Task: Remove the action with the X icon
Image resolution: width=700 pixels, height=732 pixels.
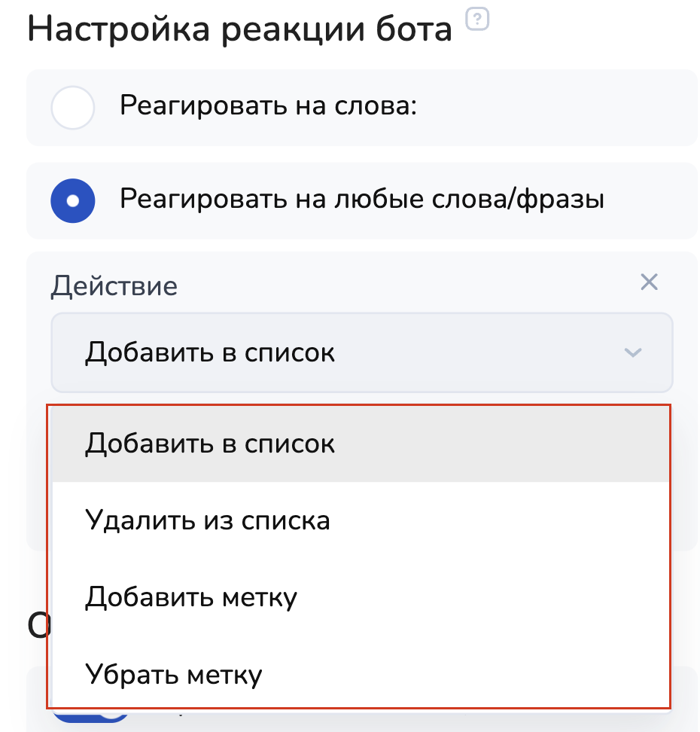Action: [649, 282]
